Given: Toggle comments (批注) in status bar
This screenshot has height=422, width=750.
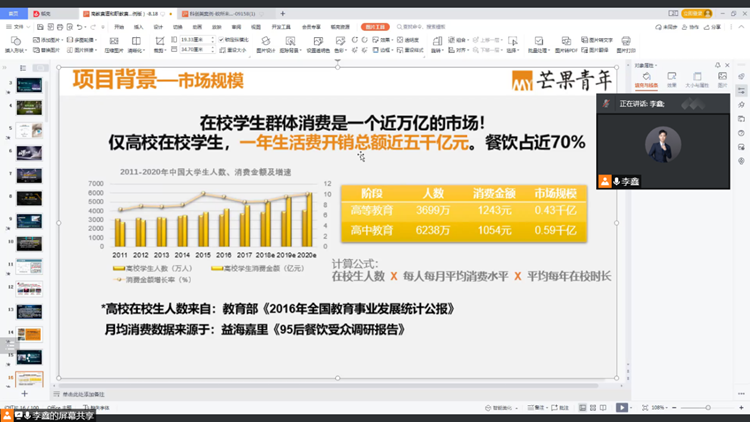Looking at the screenshot, I should coord(560,408).
